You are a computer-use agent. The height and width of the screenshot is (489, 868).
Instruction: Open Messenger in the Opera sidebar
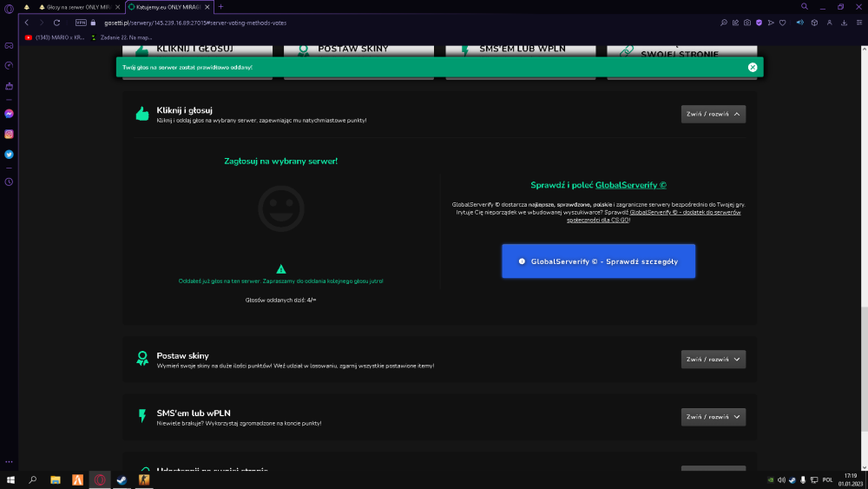(9, 114)
